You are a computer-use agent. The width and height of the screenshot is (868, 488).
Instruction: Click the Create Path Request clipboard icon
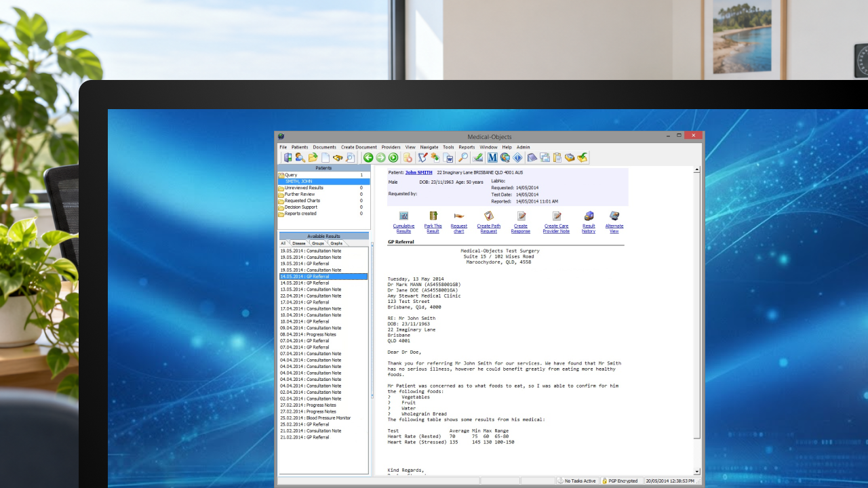(x=488, y=216)
